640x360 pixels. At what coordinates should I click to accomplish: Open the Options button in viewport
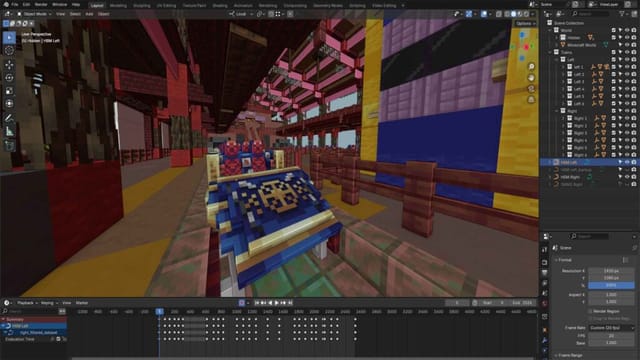click(525, 24)
